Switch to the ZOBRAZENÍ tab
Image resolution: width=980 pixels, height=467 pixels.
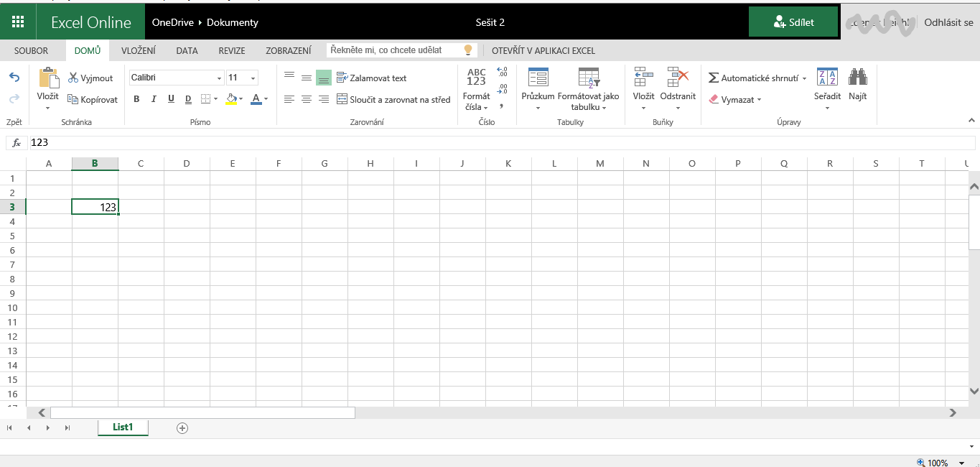click(289, 51)
